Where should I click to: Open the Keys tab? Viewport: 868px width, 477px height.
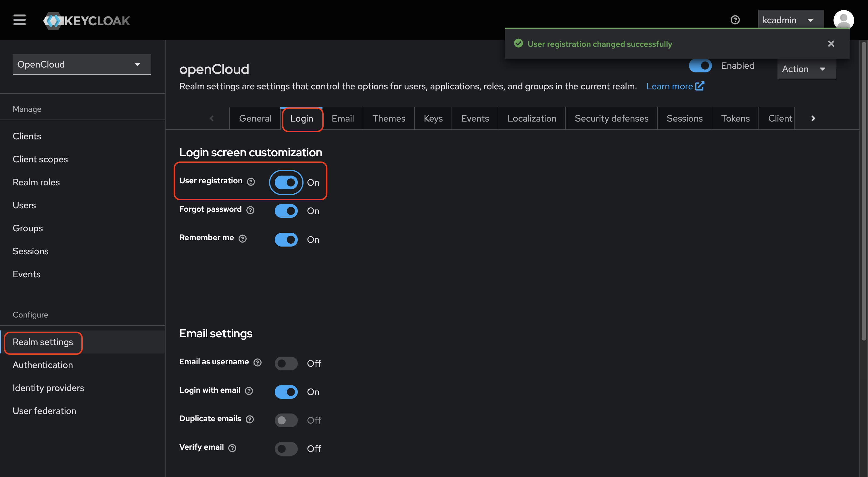pyautogui.click(x=433, y=118)
